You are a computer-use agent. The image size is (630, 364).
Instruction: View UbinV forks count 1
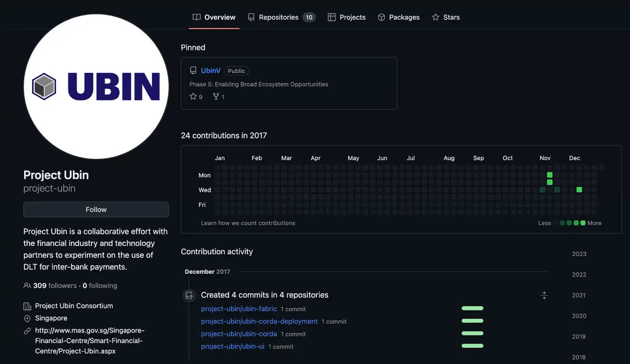219,96
